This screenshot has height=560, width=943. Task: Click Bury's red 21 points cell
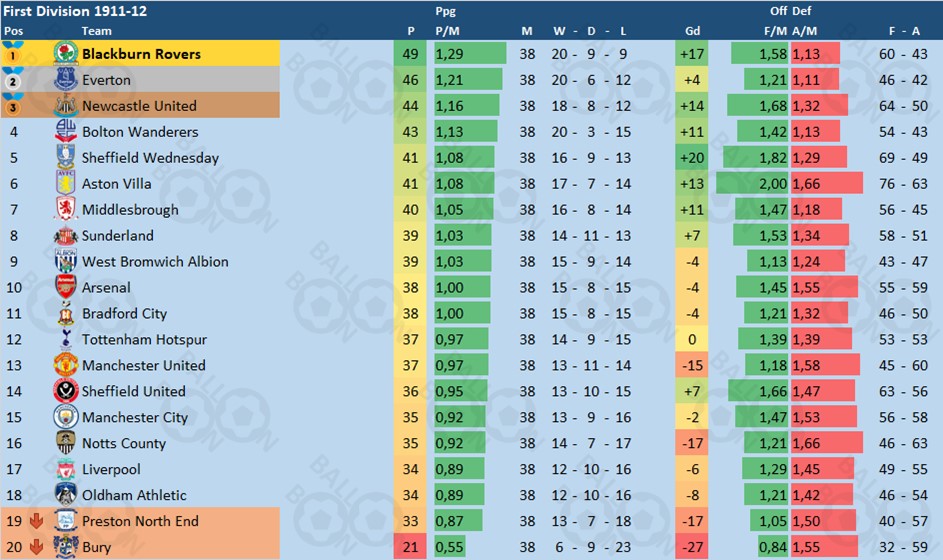(x=410, y=547)
